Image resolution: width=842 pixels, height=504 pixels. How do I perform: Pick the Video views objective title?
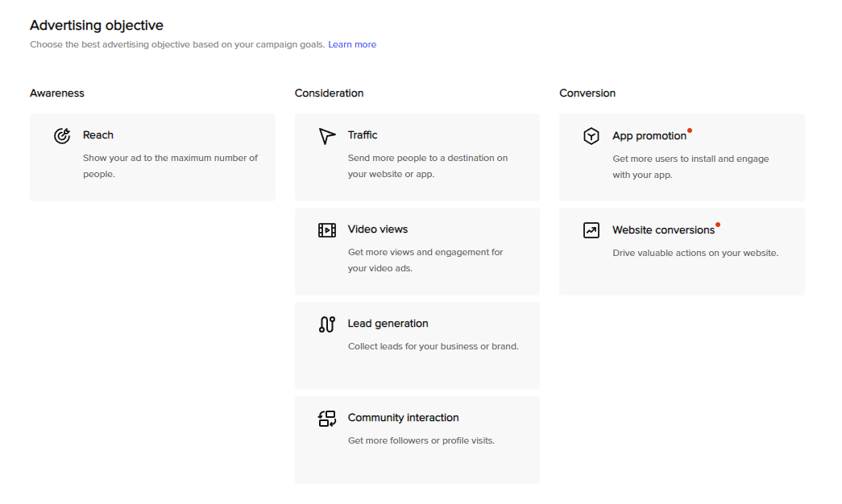[x=378, y=229]
